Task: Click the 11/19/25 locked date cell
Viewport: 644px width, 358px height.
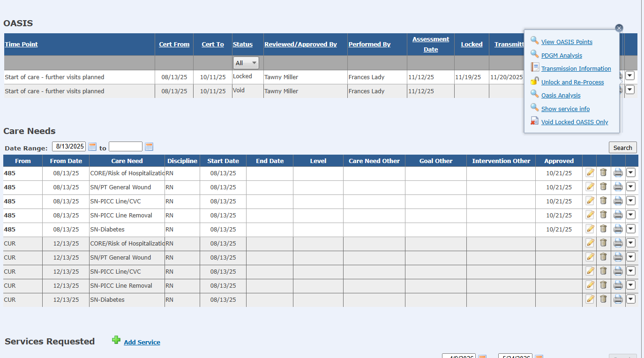Action: point(472,77)
